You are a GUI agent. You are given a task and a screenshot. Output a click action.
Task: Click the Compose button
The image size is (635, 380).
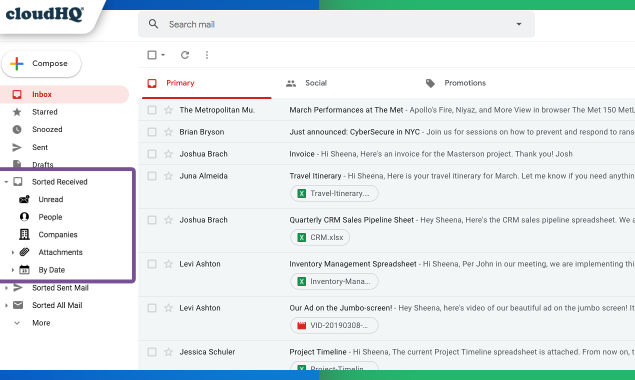pos(41,64)
